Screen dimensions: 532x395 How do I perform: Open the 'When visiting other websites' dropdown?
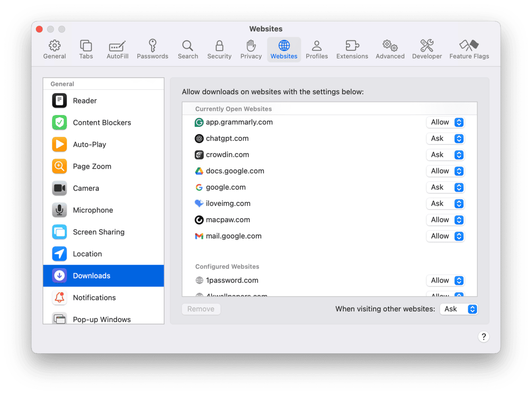(x=458, y=309)
